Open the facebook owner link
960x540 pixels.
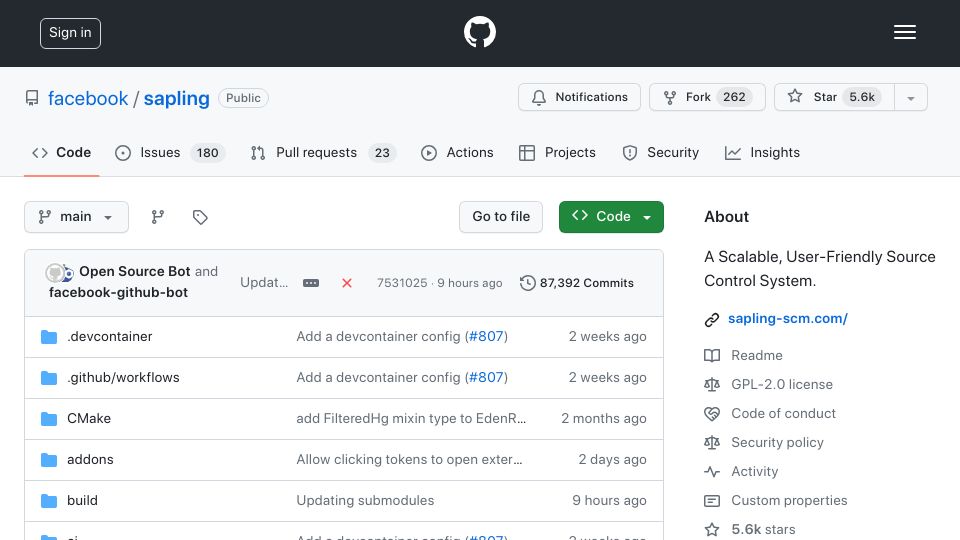(88, 98)
